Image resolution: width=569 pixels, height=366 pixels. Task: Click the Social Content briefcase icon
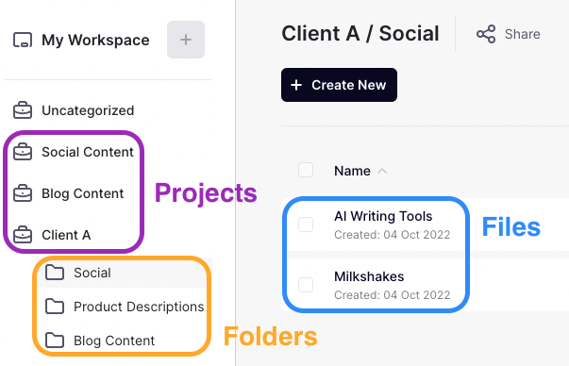coord(22,152)
